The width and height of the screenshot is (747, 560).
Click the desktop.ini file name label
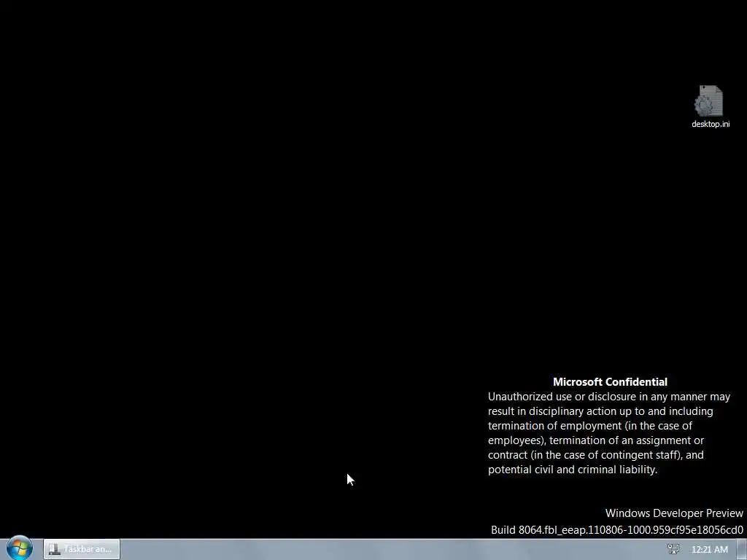711,124
